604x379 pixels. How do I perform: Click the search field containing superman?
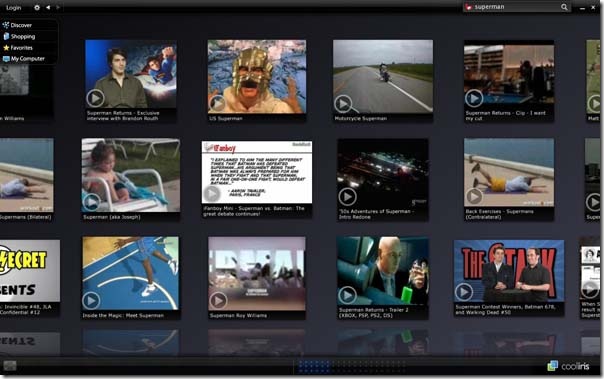516,7
